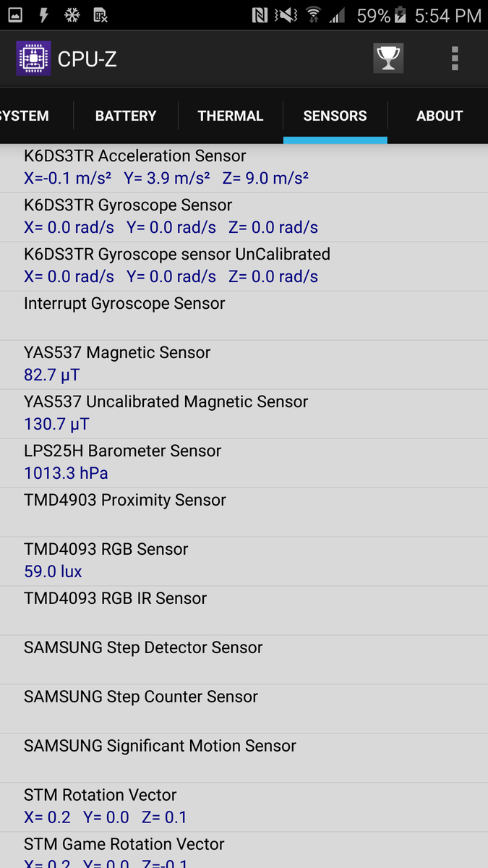Tap the CPU-Z app logo icon
Viewport: 488px width, 868px height.
33,59
